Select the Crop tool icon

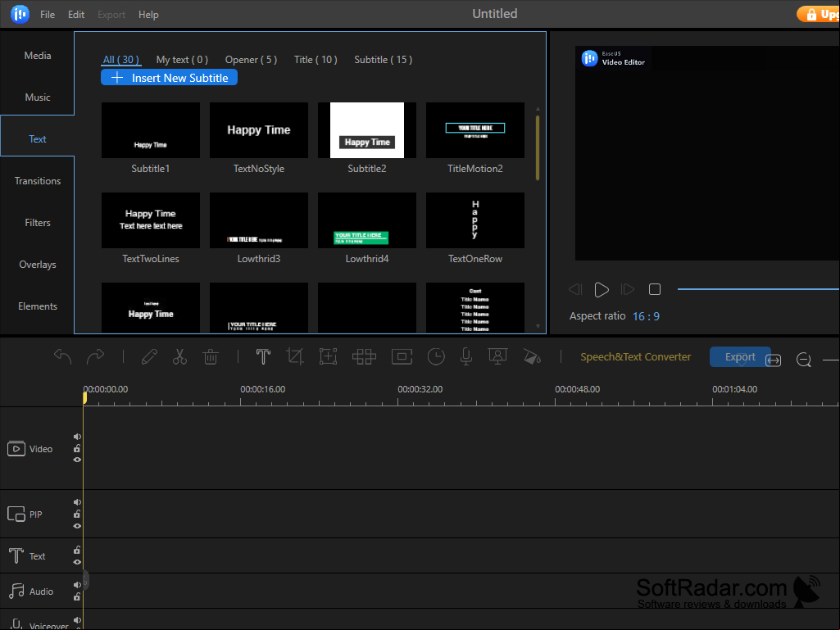click(x=295, y=357)
